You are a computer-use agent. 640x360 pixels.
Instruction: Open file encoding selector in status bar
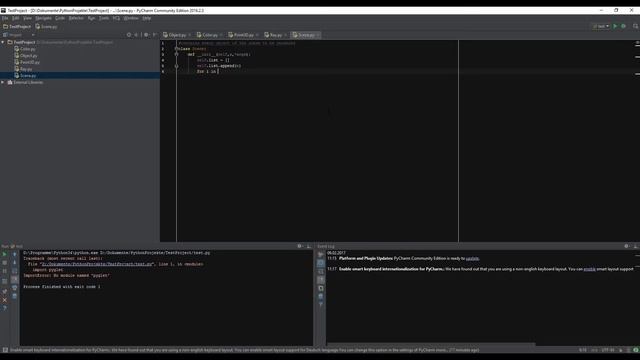pos(608,350)
